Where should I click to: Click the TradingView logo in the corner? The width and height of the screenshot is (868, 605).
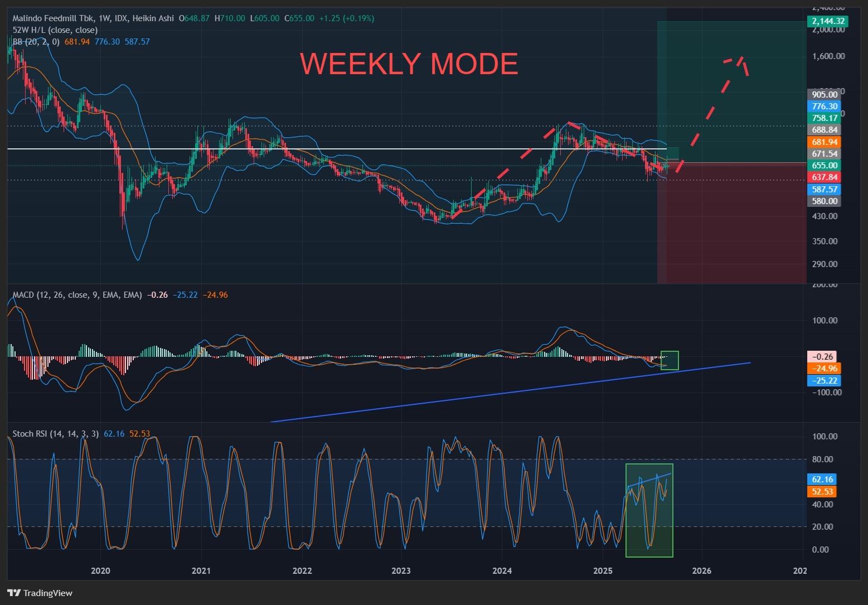(x=40, y=593)
